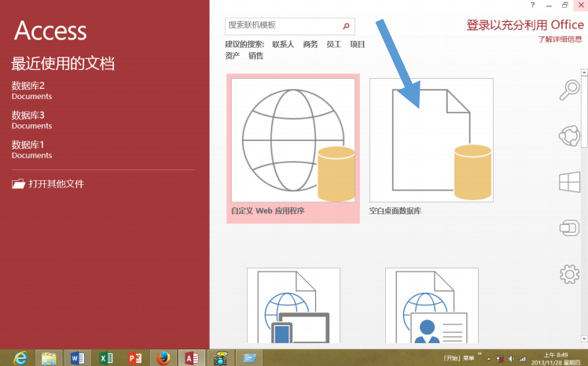The height and width of the screenshot is (366, 588).
Task: Open the Search charm magnifier icon
Action: point(570,90)
